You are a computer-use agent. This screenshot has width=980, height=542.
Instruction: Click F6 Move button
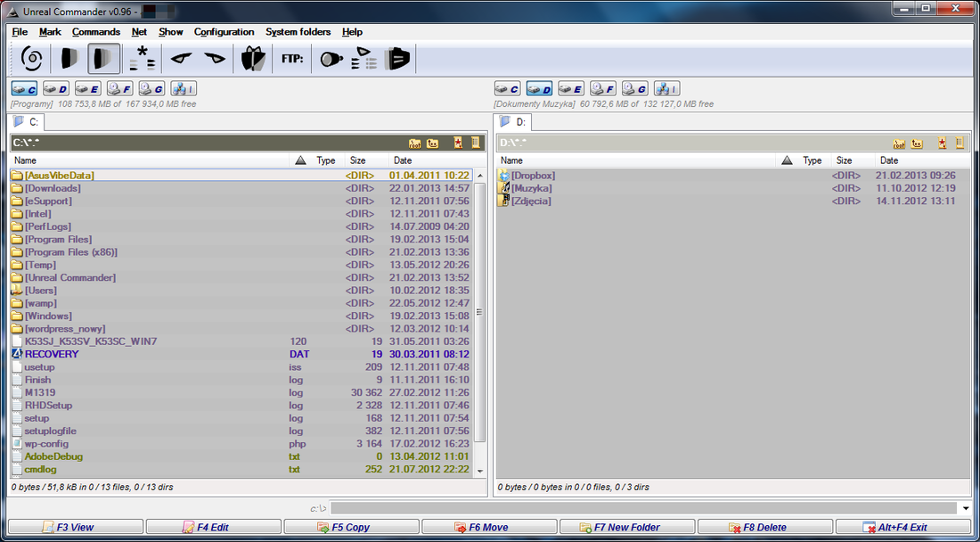(x=489, y=527)
